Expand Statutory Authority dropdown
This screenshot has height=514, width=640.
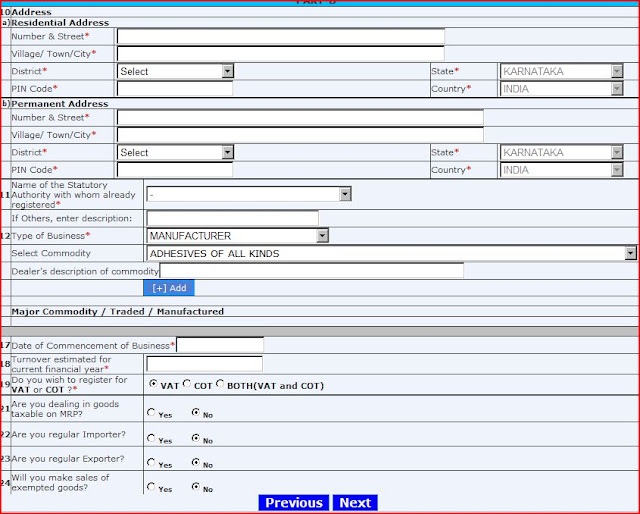pos(249,194)
